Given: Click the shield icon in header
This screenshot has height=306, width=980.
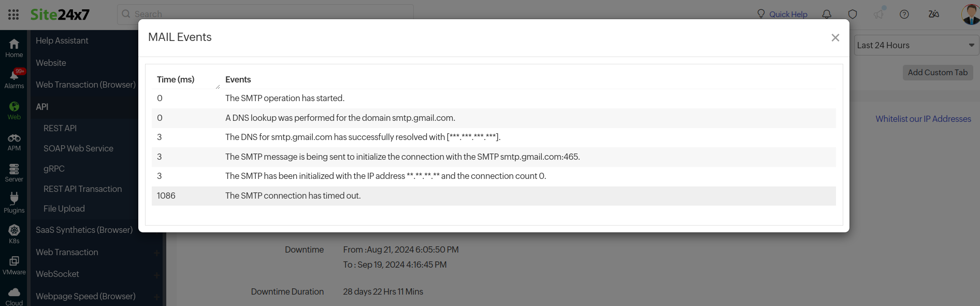Looking at the screenshot, I should 853,15.
